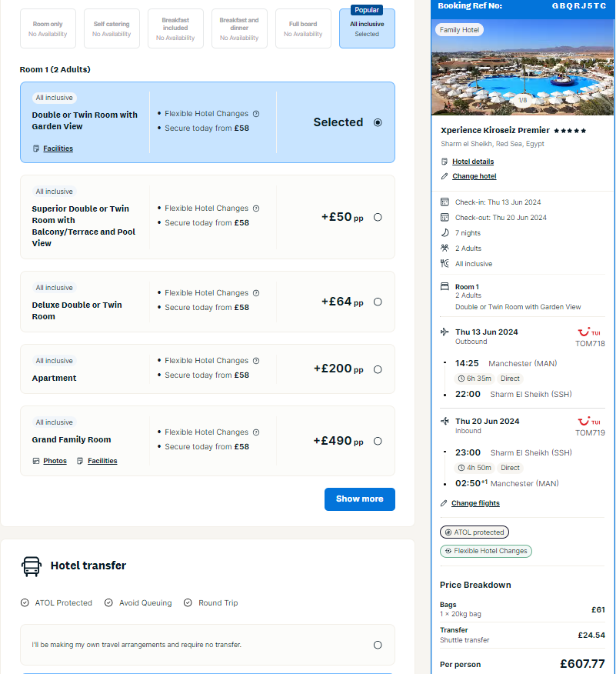Expand room list with Show more
This screenshot has height=674, width=616.
[360, 499]
